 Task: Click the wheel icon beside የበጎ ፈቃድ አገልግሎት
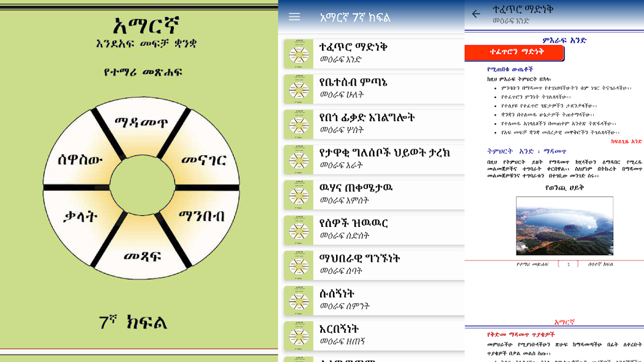(299, 124)
